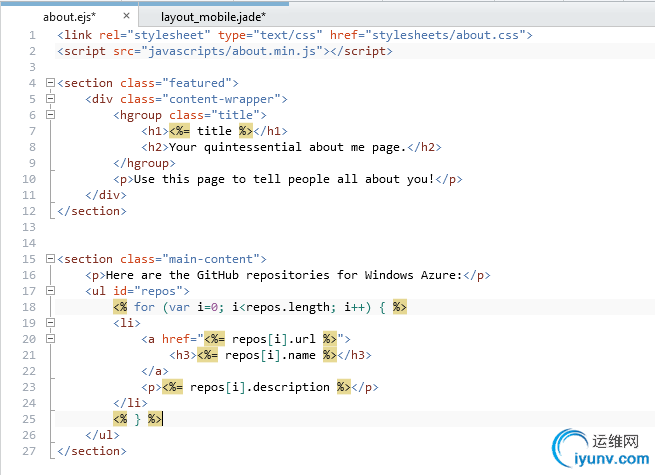Click the closing li tag on line 24
Viewport: 655px width, 475px height.
[130, 403]
